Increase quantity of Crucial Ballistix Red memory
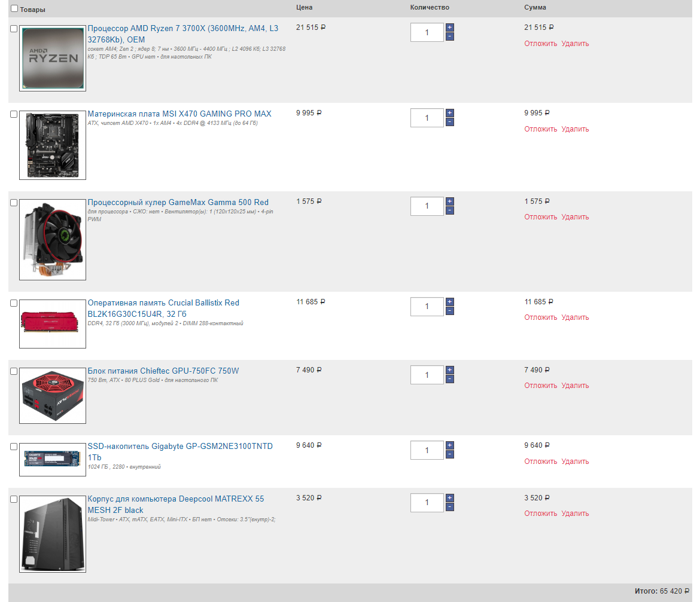 coord(449,301)
